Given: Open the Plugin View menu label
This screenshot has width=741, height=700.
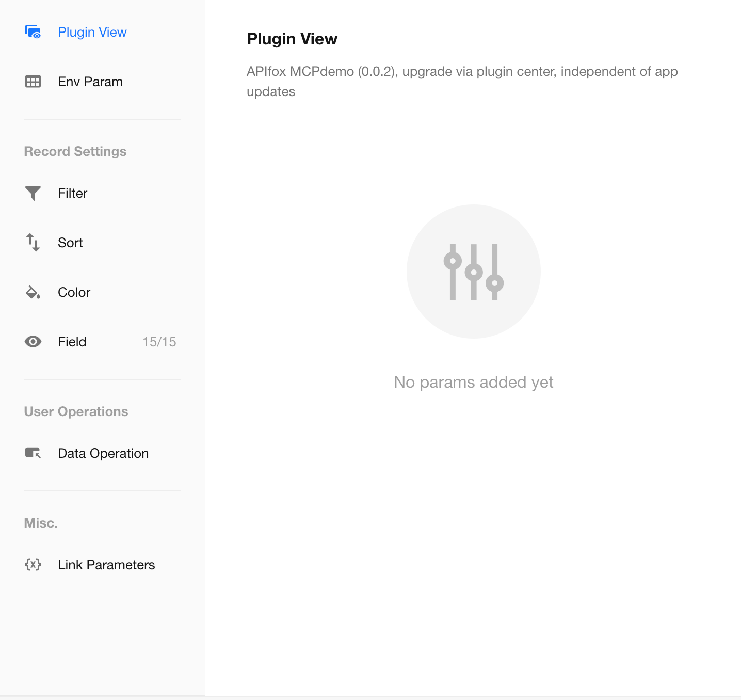Looking at the screenshot, I should point(92,32).
